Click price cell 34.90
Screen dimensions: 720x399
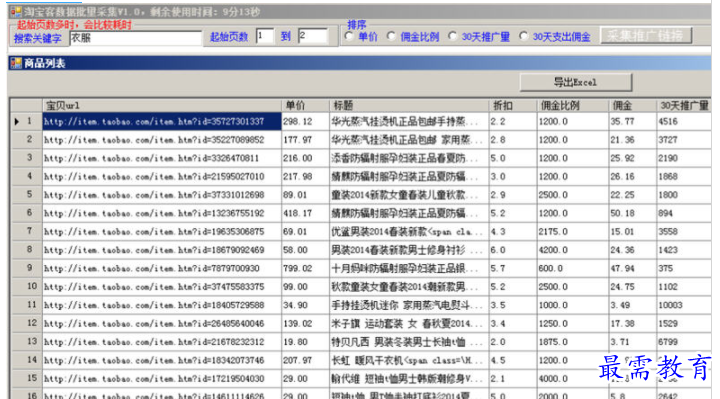pos(305,305)
